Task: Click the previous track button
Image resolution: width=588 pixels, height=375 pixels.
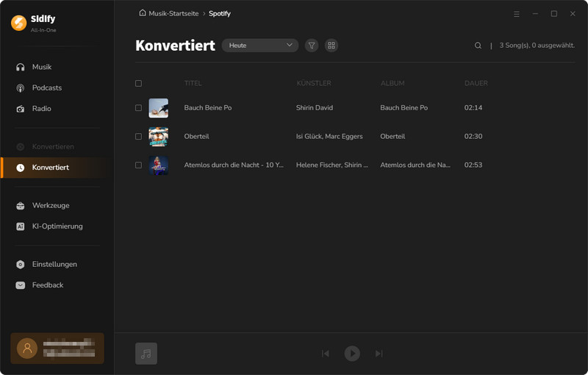Action: (326, 354)
